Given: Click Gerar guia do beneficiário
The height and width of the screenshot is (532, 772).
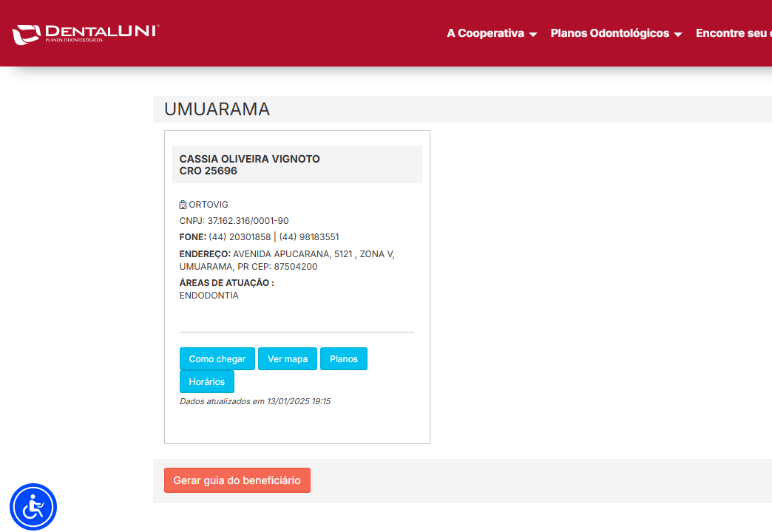Looking at the screenshot, I should [x=237, y=480].
